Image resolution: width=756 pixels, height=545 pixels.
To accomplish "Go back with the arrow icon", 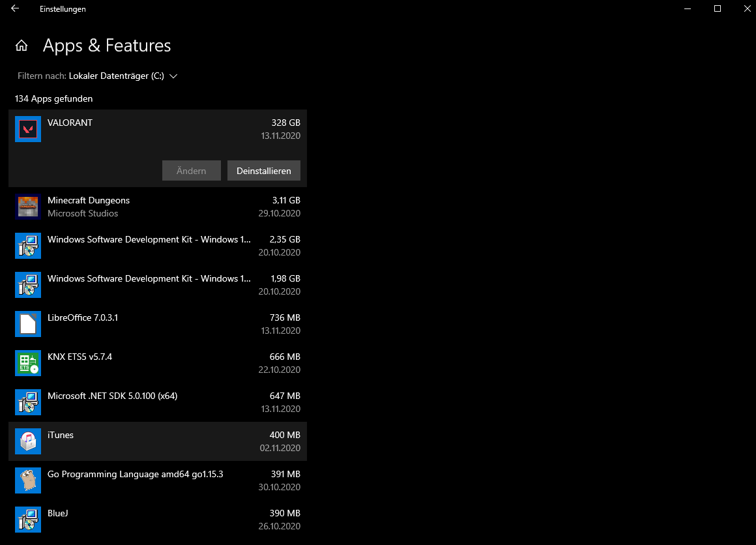I will pyautogui.click(x=15, y=8).
